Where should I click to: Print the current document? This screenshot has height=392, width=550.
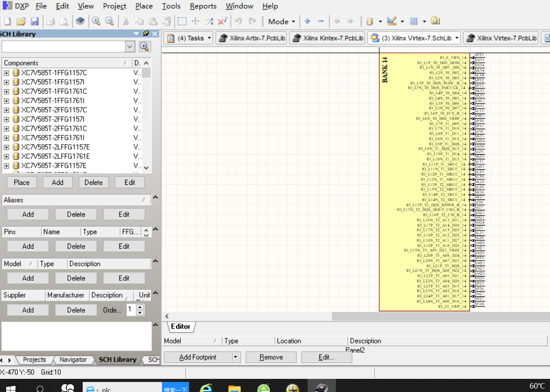(x=51, y=21)
